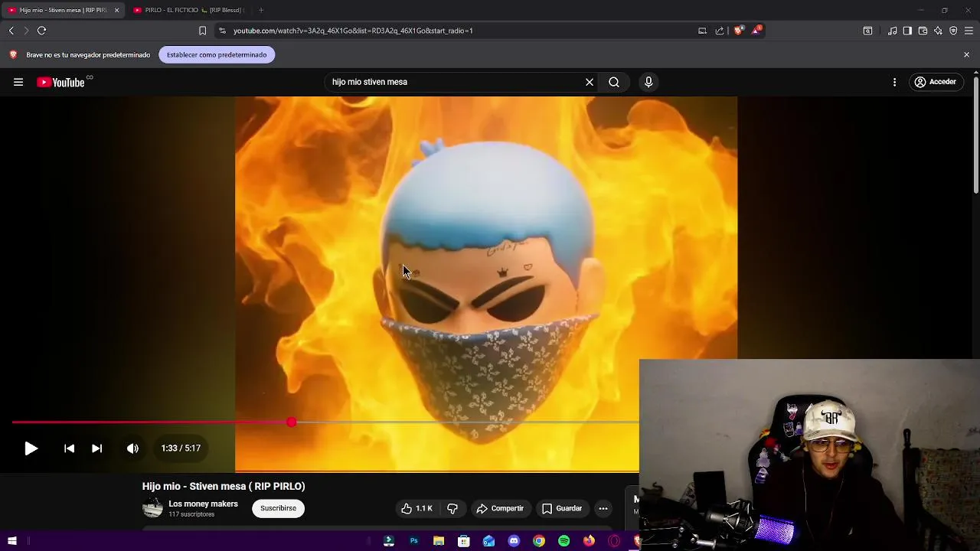The height and width of the screenshot is (551, 980).
Task: Open Brave Leo AI sparkle icon
Action: pos(938,31)
